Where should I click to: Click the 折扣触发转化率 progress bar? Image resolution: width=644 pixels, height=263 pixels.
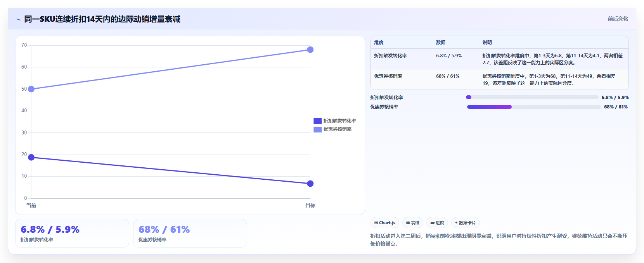coord(532,97)
